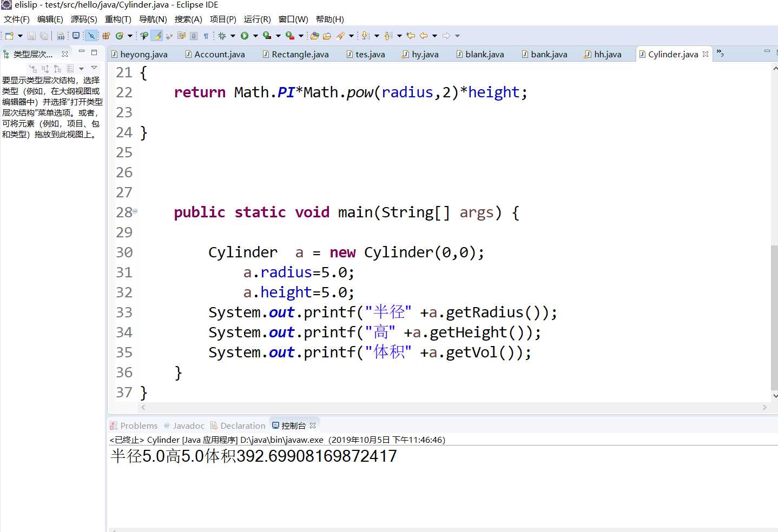Open the 源码(S) menu
778x532 pixels.
point(84,19)
